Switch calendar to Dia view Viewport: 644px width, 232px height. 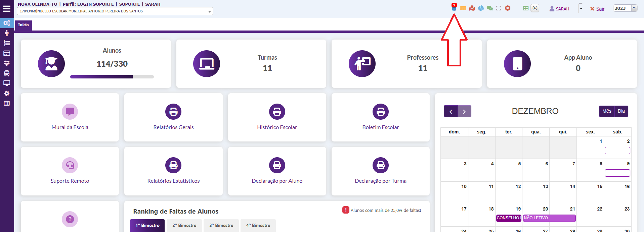[621, 111]
